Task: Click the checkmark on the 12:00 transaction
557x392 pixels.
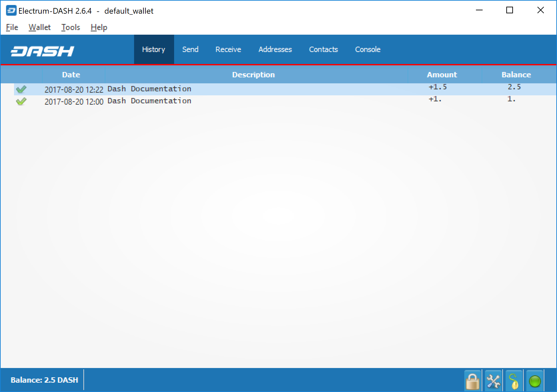Action: click(x=21, y=101)
